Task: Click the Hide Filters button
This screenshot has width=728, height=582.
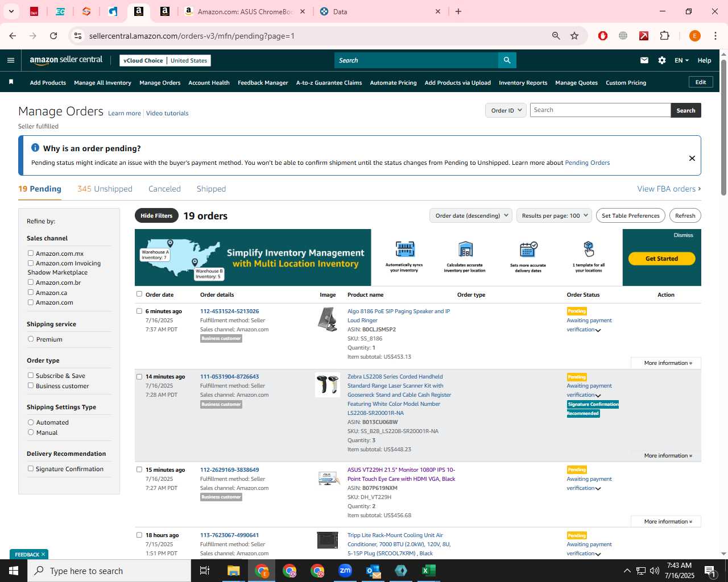Action: tap(156, 215)
